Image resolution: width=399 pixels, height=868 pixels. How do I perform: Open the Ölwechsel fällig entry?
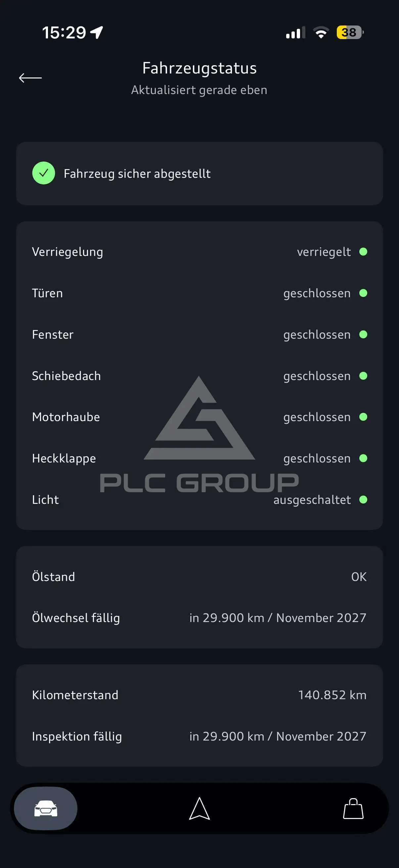199,618
